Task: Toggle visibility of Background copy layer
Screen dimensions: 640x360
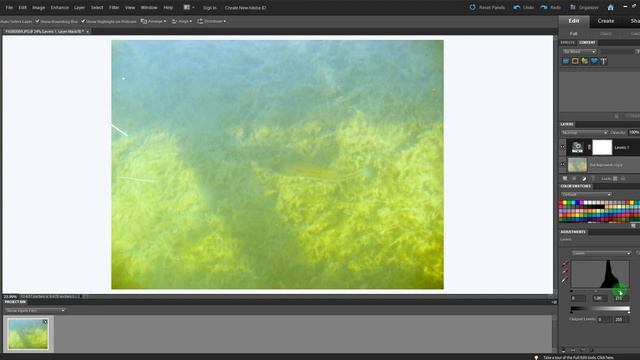Action: coord(563,164)
